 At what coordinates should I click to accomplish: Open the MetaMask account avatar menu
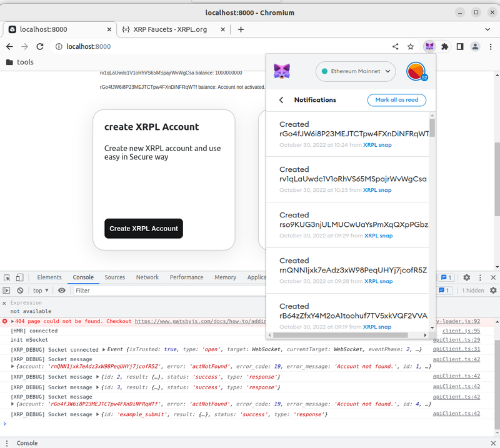click(416, 71)
